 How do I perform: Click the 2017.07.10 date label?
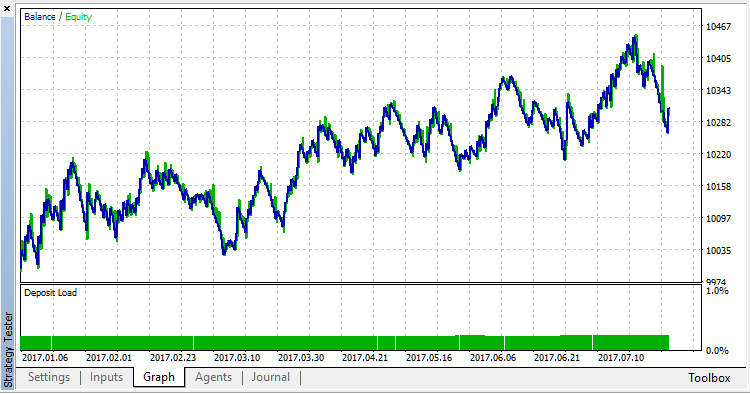(621, 358)
